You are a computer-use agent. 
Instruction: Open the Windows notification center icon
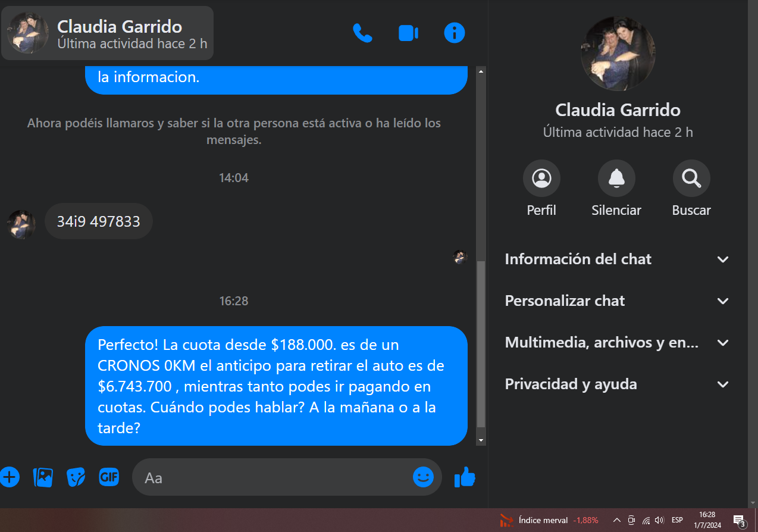740,521
